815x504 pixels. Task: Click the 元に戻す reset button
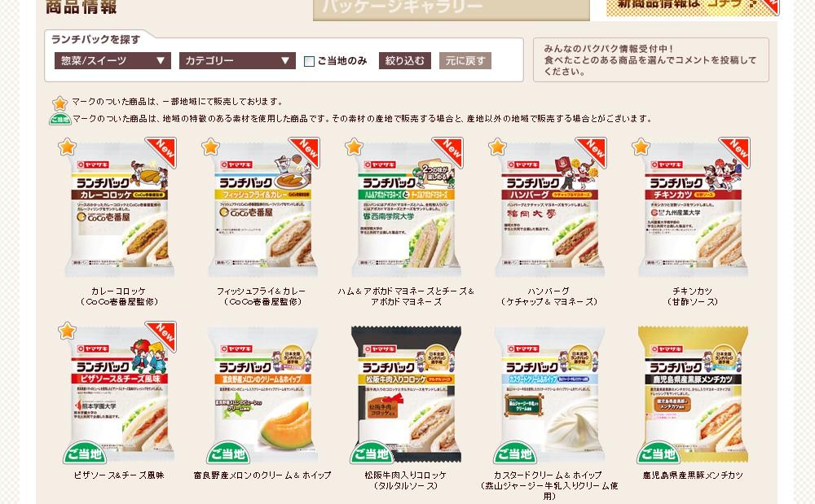pos(465,61)
